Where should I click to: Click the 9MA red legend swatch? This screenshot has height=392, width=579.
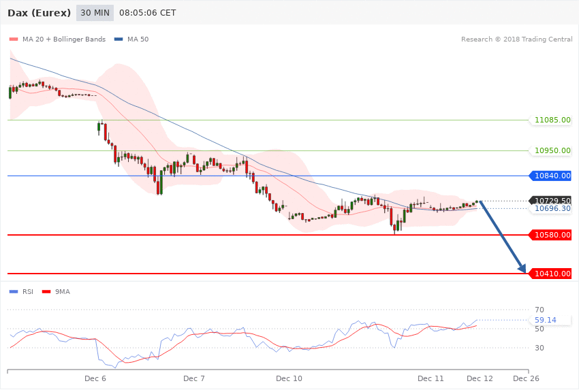[x=46, y=292]
